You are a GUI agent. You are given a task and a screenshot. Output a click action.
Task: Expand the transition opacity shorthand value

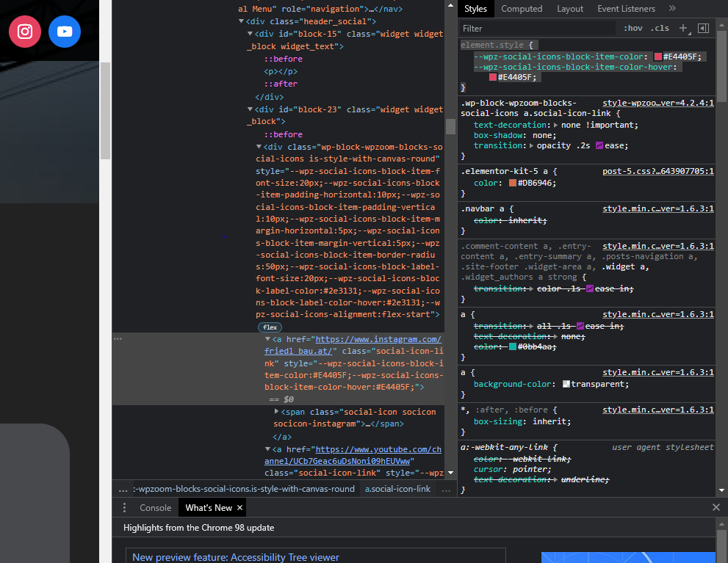532,145
